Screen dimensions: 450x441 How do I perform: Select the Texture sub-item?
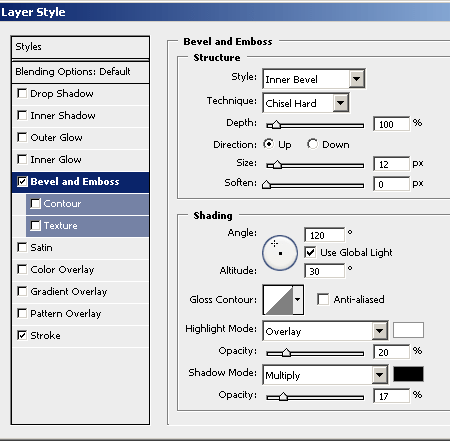87,226
